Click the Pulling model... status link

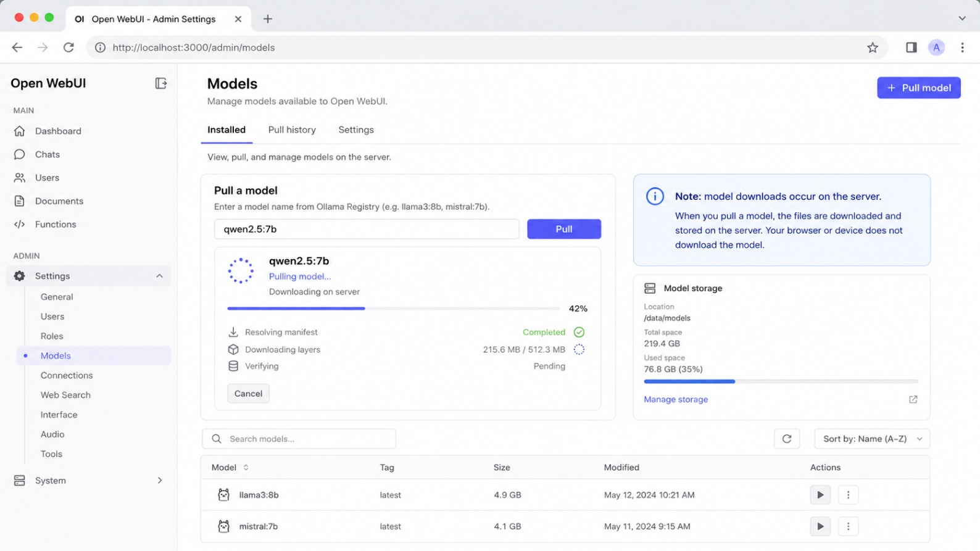pos(300,276)
